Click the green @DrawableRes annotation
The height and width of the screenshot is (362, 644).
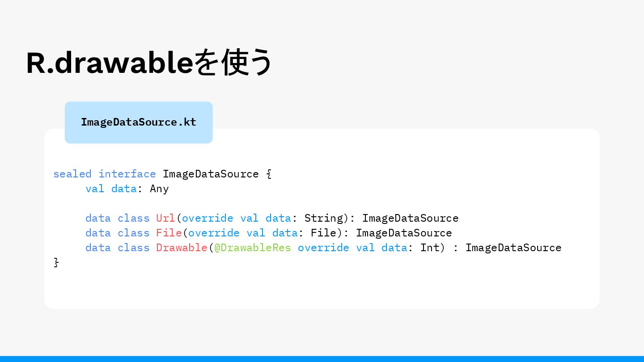pyautogui.click(x=253, y=248)
